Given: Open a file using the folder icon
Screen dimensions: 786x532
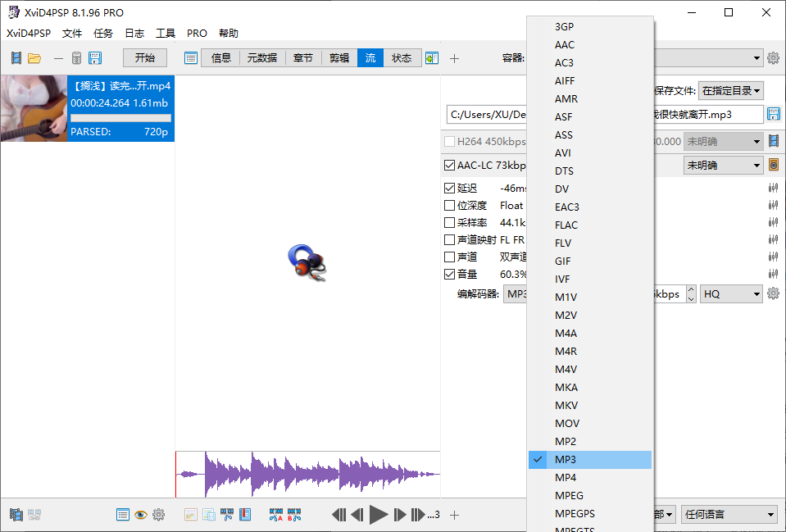Looking at the screenshot, I should pos(34,57).
